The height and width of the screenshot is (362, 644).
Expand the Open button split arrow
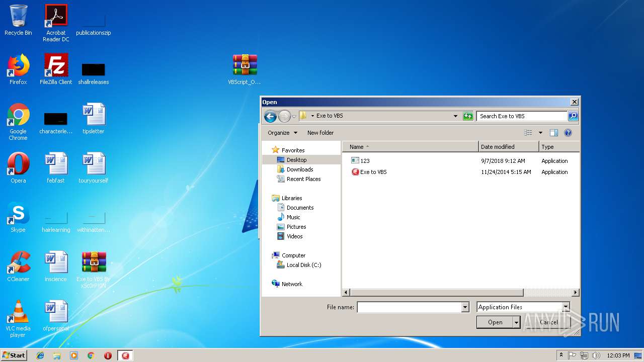pyautogui.click(x=516, y=322)
